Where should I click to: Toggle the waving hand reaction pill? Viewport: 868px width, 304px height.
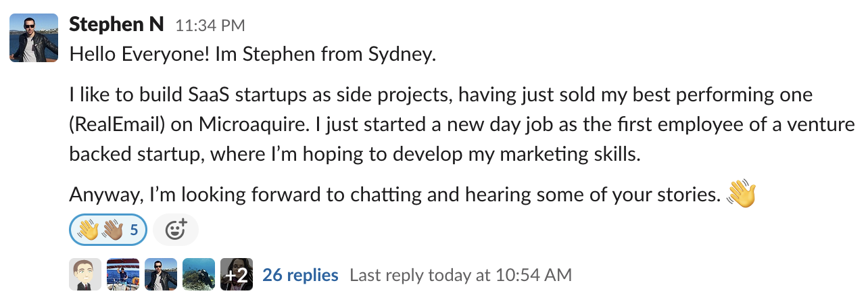107,230
